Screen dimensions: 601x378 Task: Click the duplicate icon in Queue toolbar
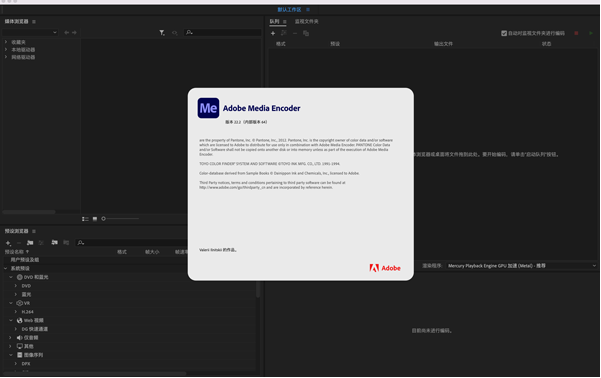tap(306, 33)
